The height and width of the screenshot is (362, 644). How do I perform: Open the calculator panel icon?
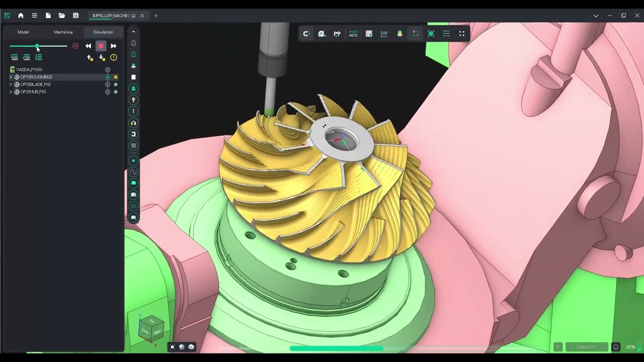point(369,34)
